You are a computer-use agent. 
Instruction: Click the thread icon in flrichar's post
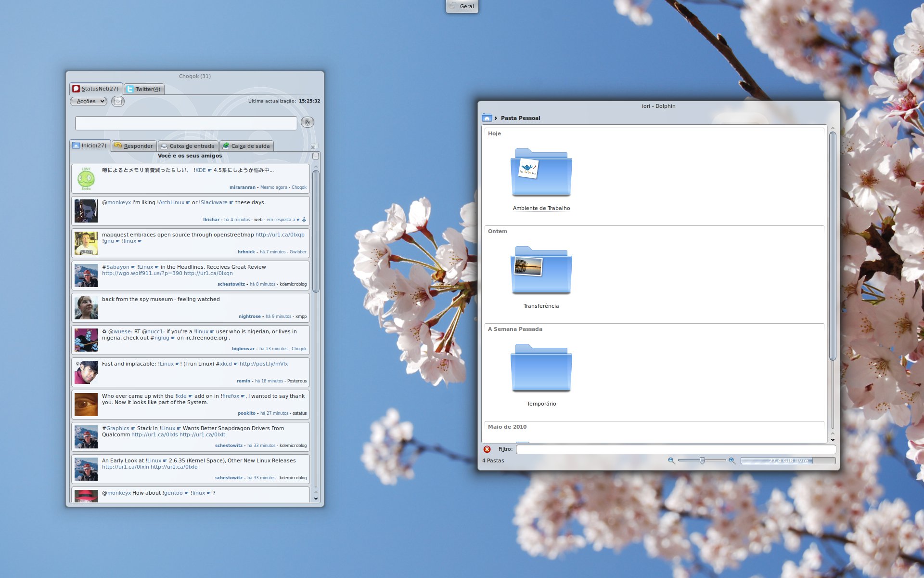pyautogui.click(x=304, y=219)
